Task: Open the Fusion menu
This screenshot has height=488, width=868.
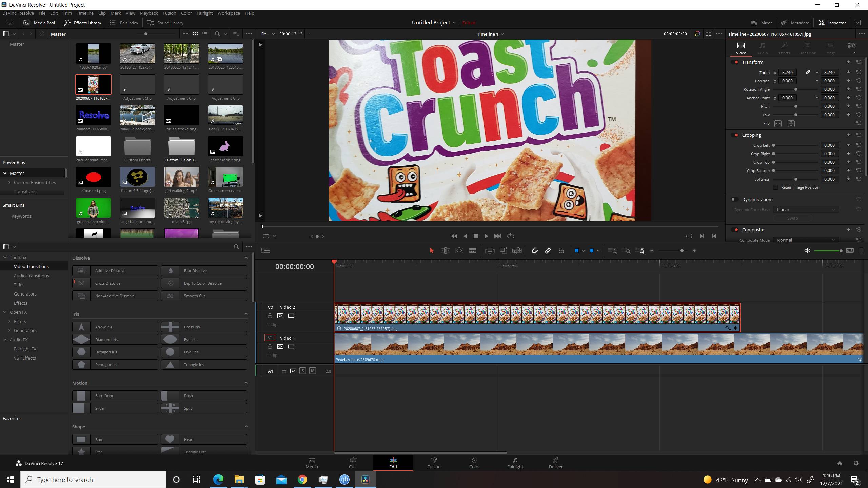Action: click(169, 13)
